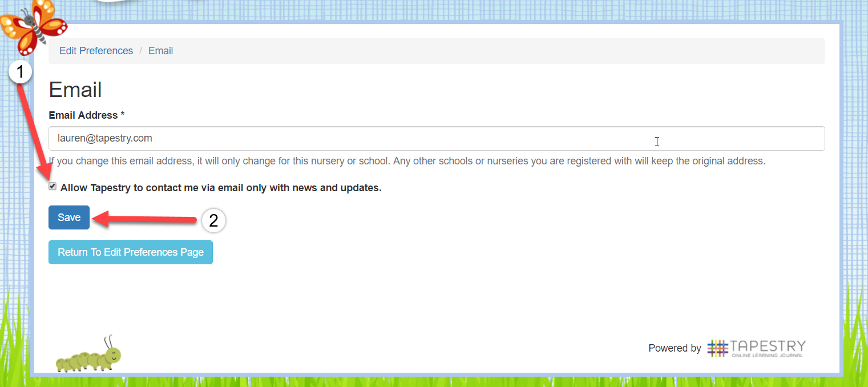Viewport: 868px width, 387px height.
Task: Select the Email breadcrumb text
Action: click(160, 51)
